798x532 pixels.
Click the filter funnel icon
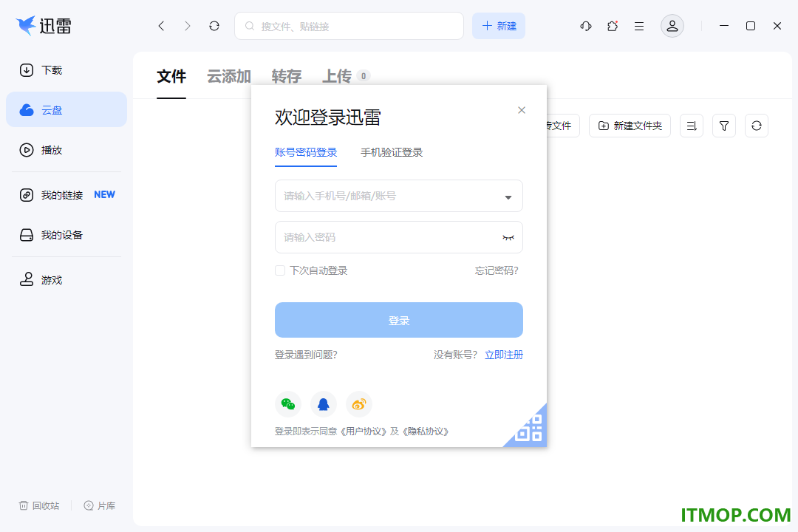click(724, 126)
